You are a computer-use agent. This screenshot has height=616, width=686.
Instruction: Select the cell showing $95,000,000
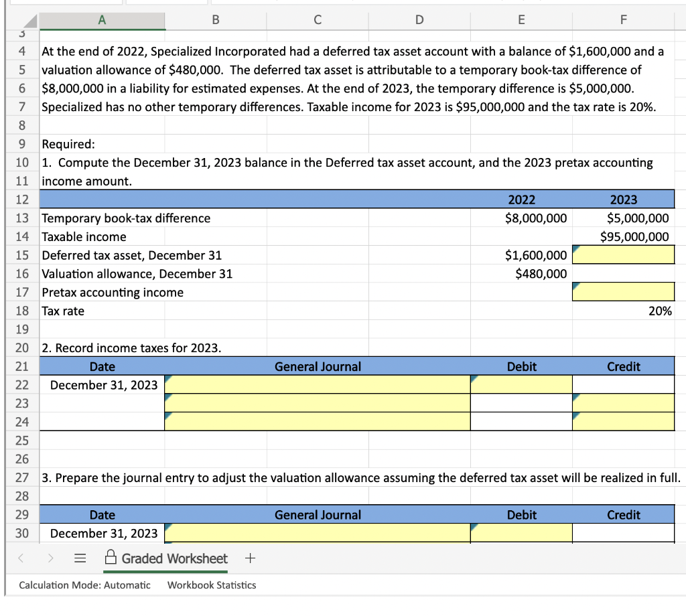(x=623, y=236)
